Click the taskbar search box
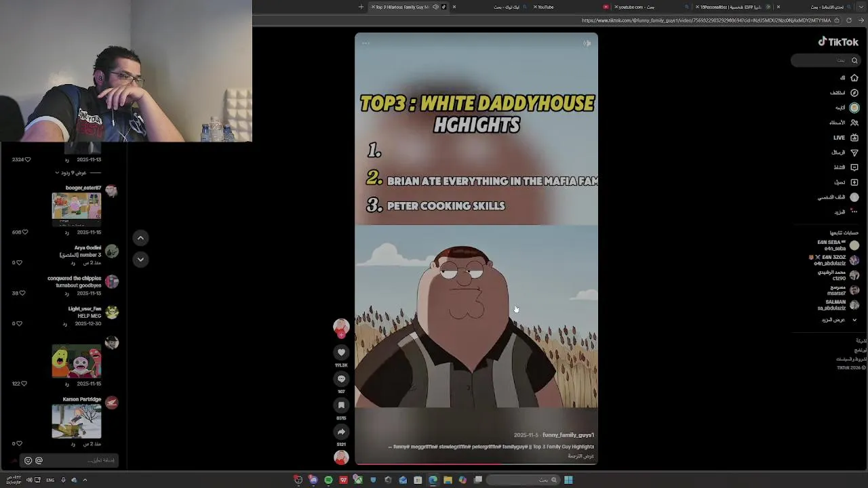 [523, 480]
